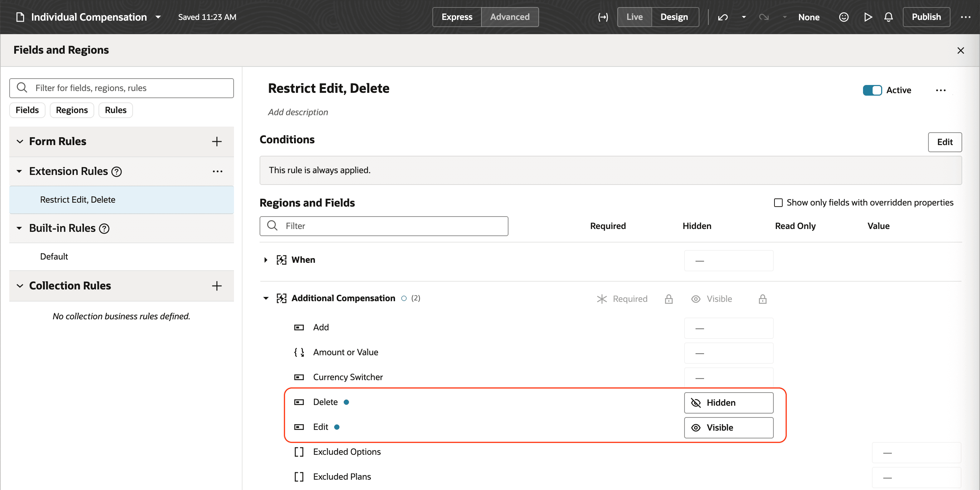
Task: Toggle the Active switch off
Action: click(x=873, y=90)
